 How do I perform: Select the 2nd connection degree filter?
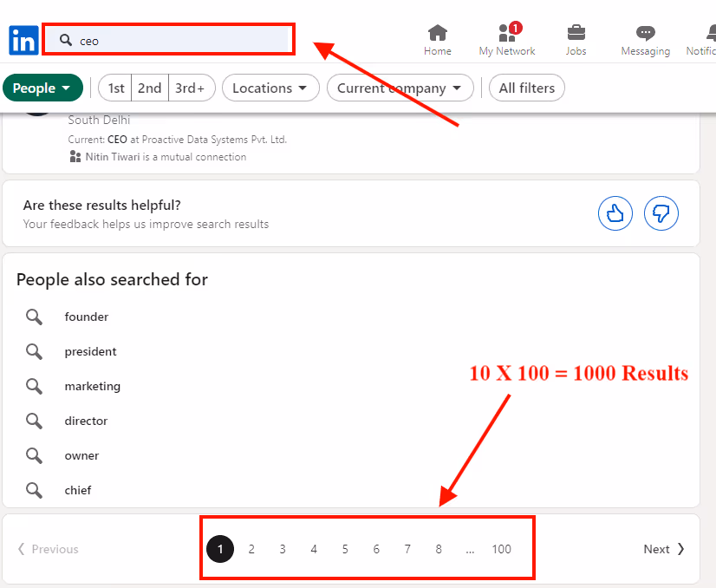149,88
